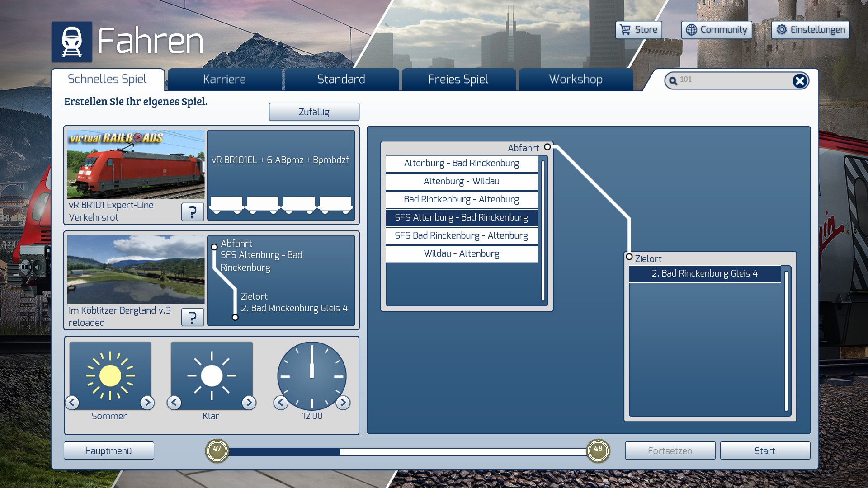The image size is (868, 488).
Task: Choose Wildau - Altenburg from the Abfahrt list
Action: point(461,253)
